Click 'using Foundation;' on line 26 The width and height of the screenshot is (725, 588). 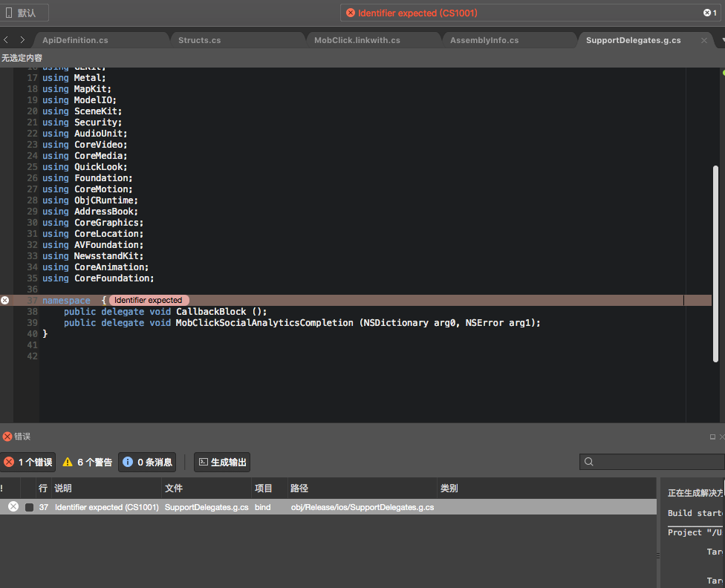(x=88, y=178)
